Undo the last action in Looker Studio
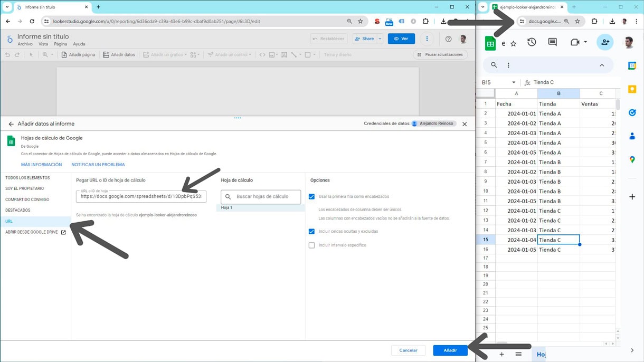The image size is (644, 362). click(x=6, y=54)
